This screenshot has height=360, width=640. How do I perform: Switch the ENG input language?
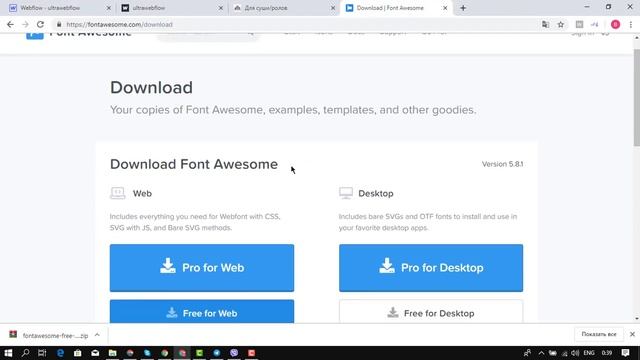point(589,353)
